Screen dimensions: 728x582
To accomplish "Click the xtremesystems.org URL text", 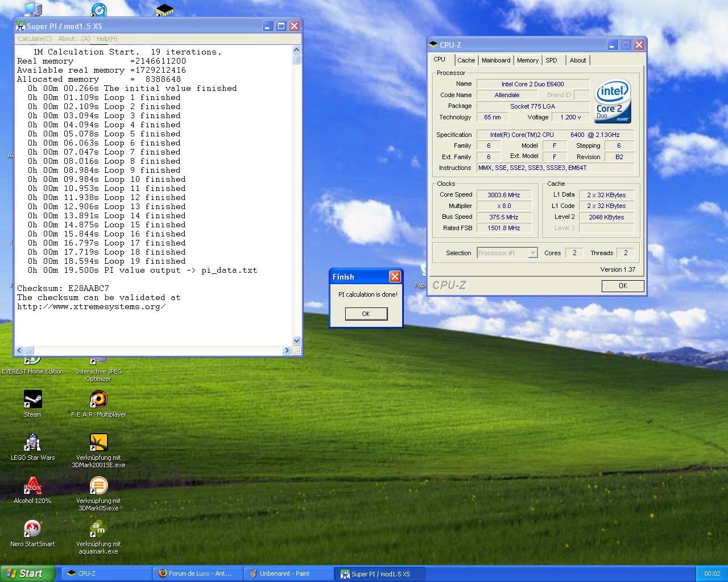I will click(92, 306).
